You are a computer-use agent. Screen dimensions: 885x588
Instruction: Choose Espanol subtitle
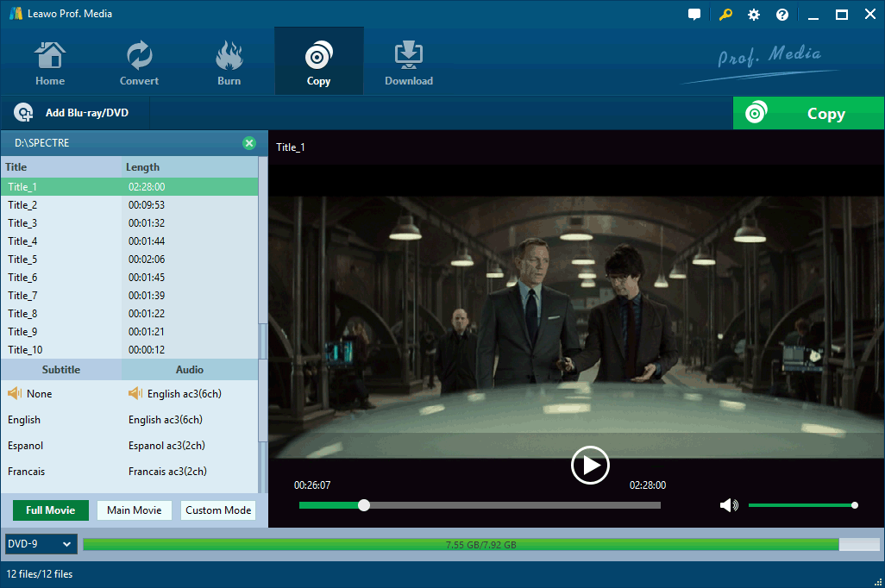[x=25, y=446]
